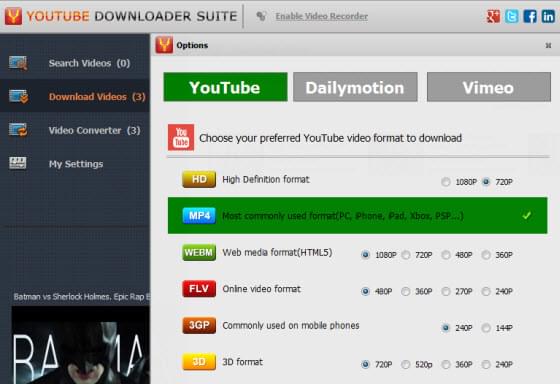Select the 3D format badge
The width and height of the screenshot is (560, 384).
tap(199, 362)
